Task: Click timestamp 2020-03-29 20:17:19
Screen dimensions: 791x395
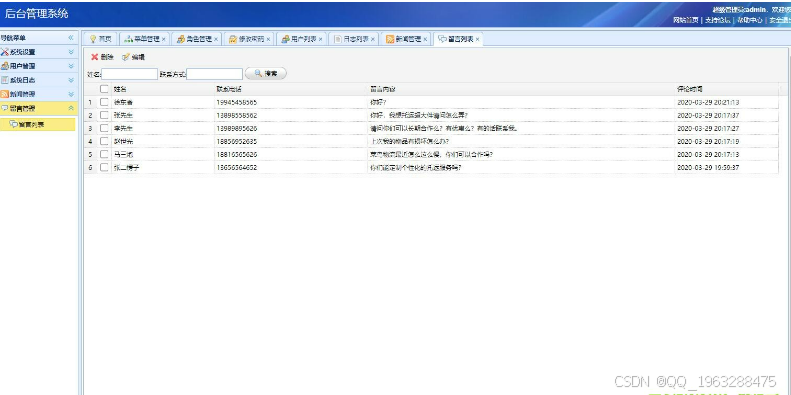Action: tap(708, 142)
